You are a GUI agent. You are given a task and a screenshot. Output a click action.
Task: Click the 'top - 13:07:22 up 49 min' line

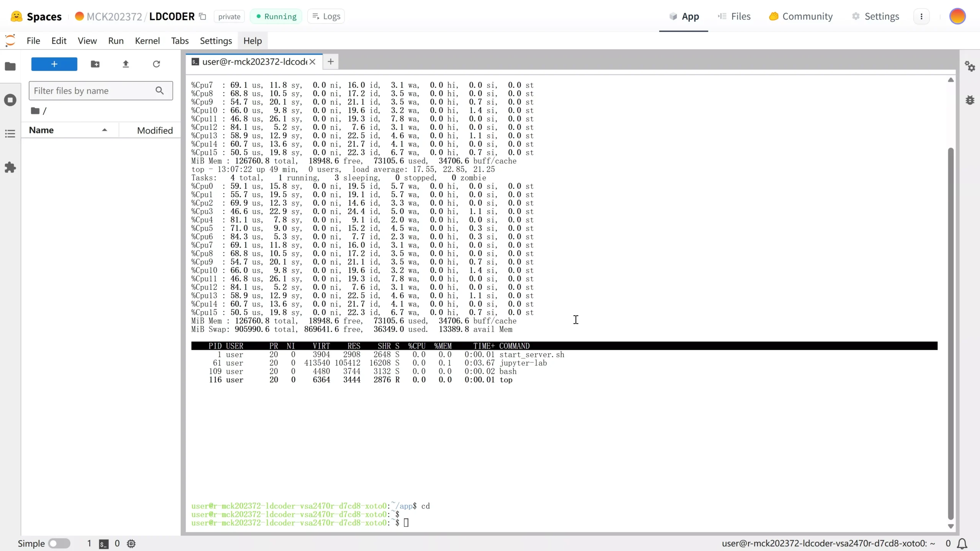343,170
